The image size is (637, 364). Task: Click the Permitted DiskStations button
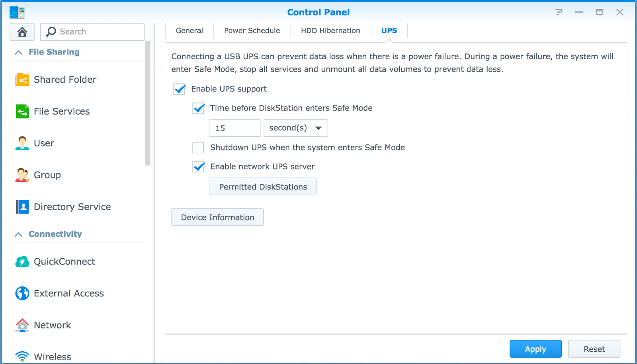click(263, 187)
